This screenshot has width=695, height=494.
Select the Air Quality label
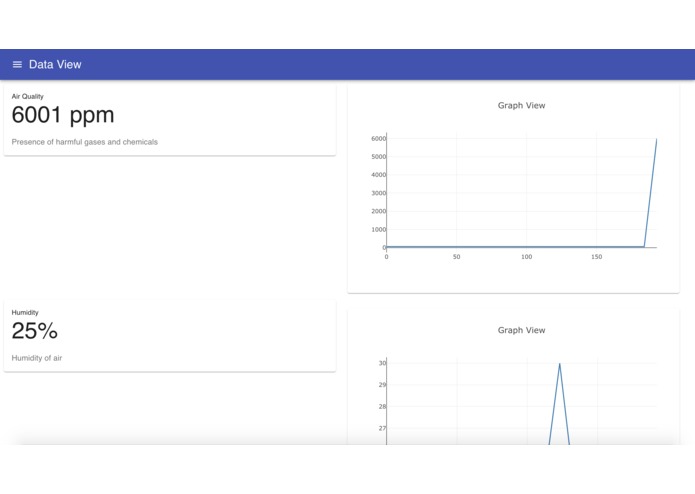(27, 96)
